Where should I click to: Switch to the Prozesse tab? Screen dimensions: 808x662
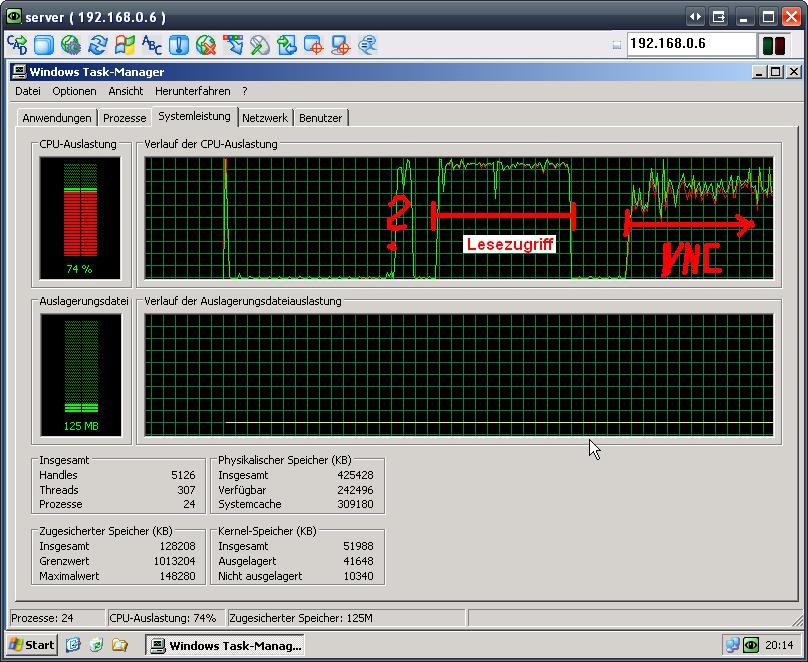[125, 118]
